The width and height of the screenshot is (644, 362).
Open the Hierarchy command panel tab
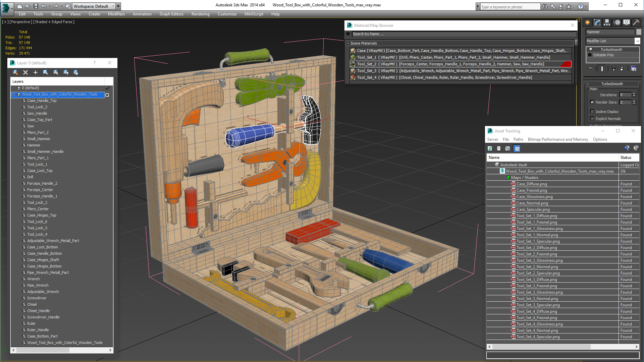[607, 22]
